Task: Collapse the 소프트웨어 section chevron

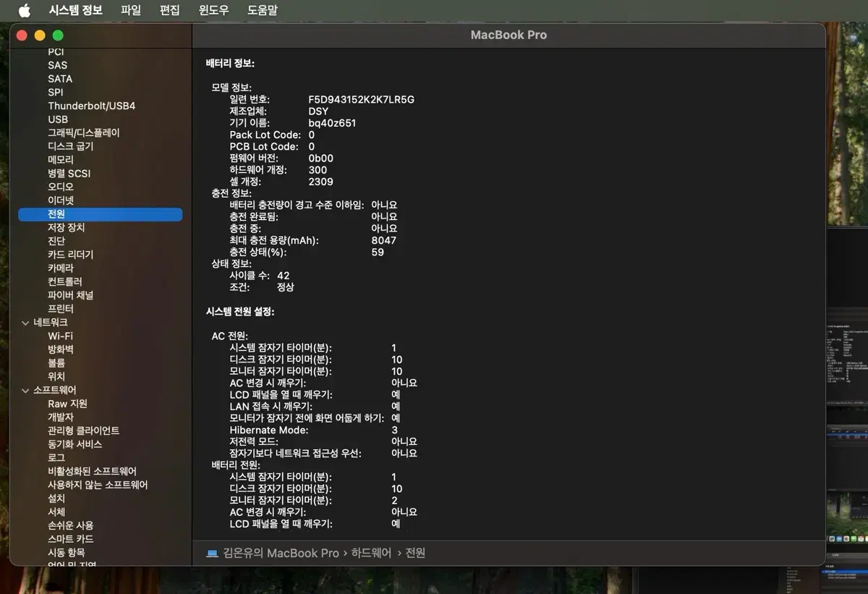Action: pyautogui.click(x=26, y=390)
